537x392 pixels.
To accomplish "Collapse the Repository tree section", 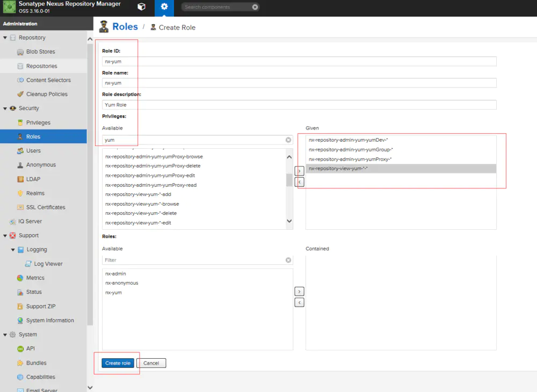I will coord(5,38).
